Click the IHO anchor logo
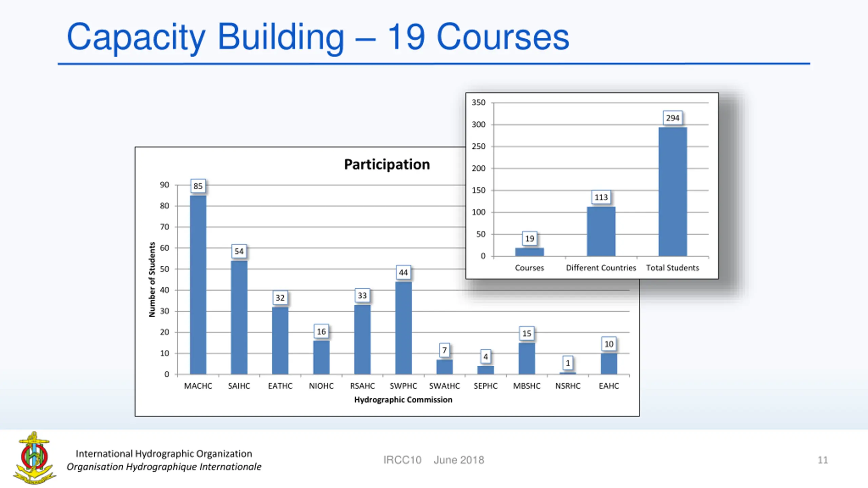The width and height of the screenshot is (868, 488). point(34,458)
